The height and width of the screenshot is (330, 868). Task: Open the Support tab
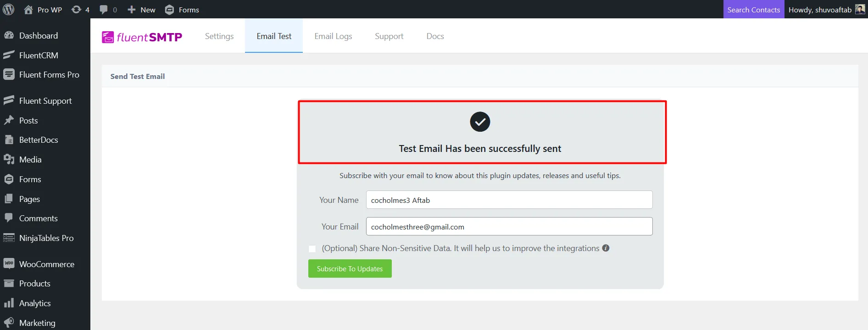tap(389, 36)
